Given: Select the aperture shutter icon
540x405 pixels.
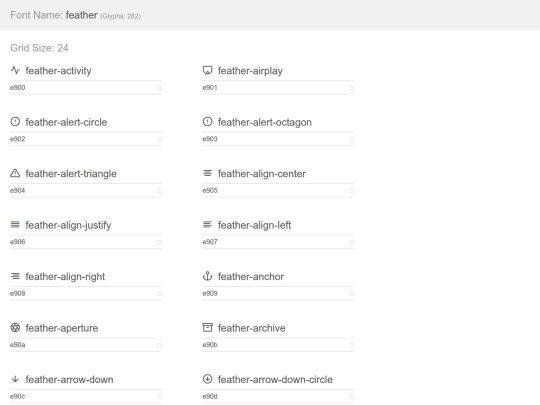Looking at the screenshot, I should click(x=15, y=327).
